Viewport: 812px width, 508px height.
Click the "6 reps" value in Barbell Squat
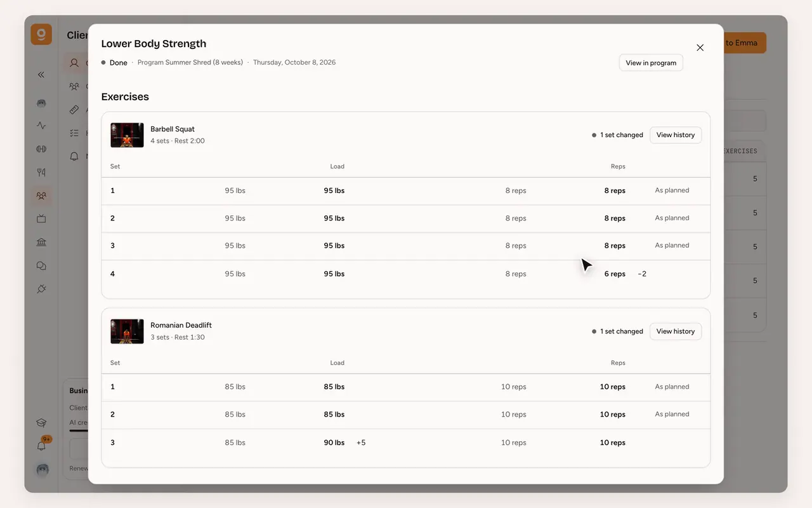[615, 274]
